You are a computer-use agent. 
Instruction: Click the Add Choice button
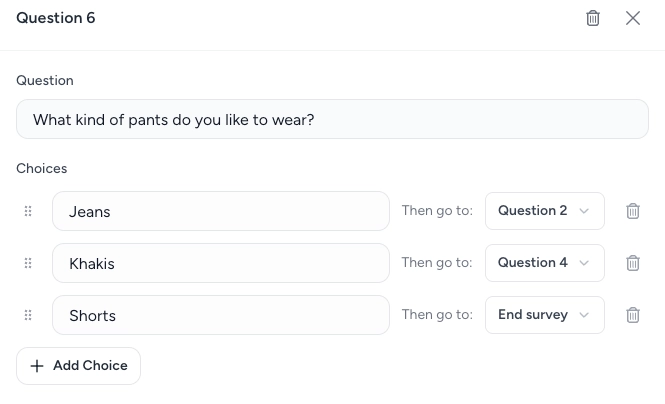point(78,366)
